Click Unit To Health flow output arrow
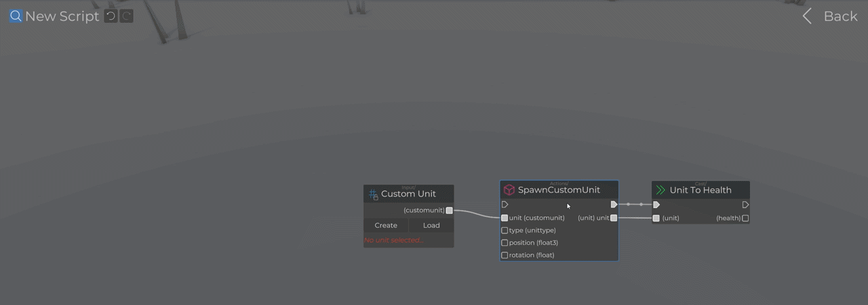 [x=745, y=205]
